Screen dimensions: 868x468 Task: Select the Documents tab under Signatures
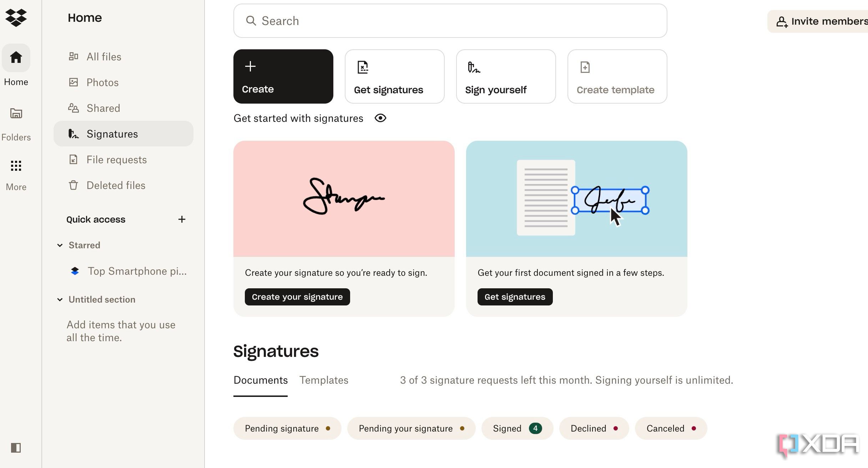260,380
